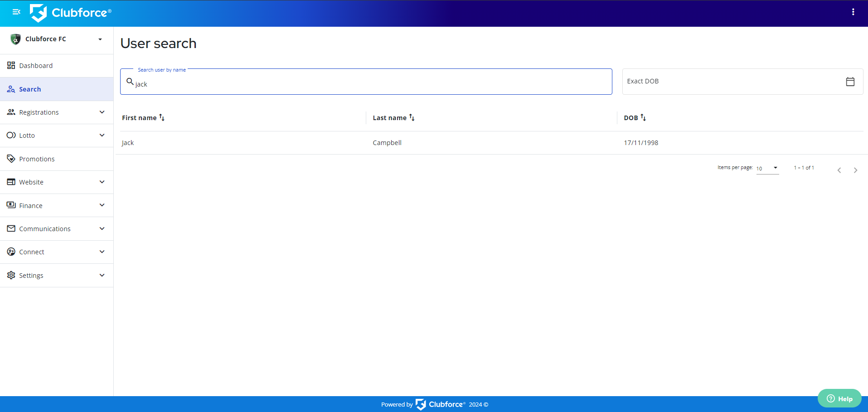This screenshot has width=868, height=412.
Task: Click the Last name column header
Action: [x=390, y=118]
